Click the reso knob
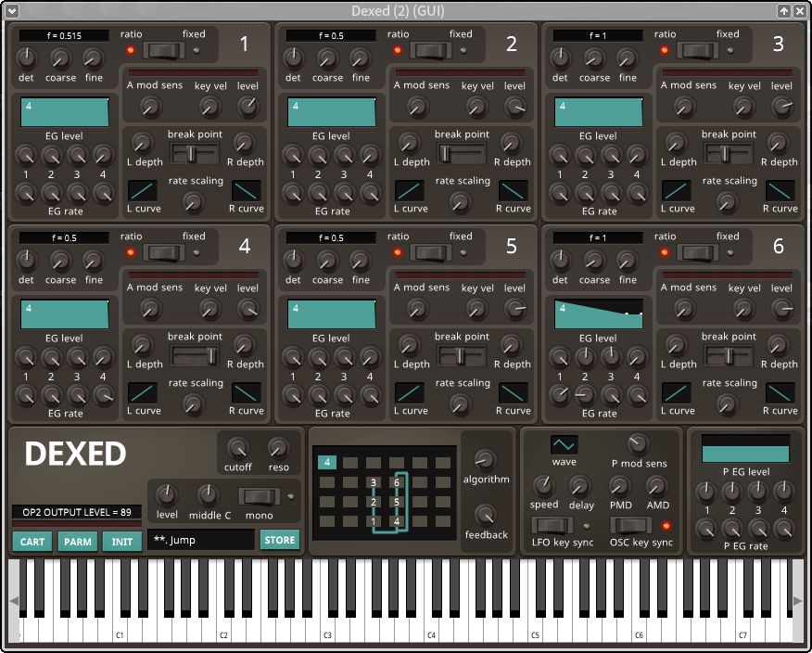The image size is (812, 653). (278, 448)
